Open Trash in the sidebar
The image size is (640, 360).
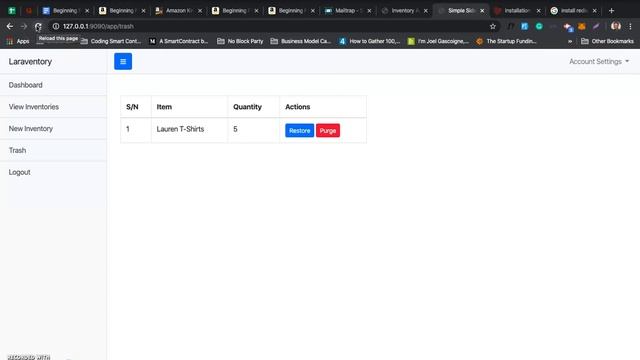(x=53, y=150)
